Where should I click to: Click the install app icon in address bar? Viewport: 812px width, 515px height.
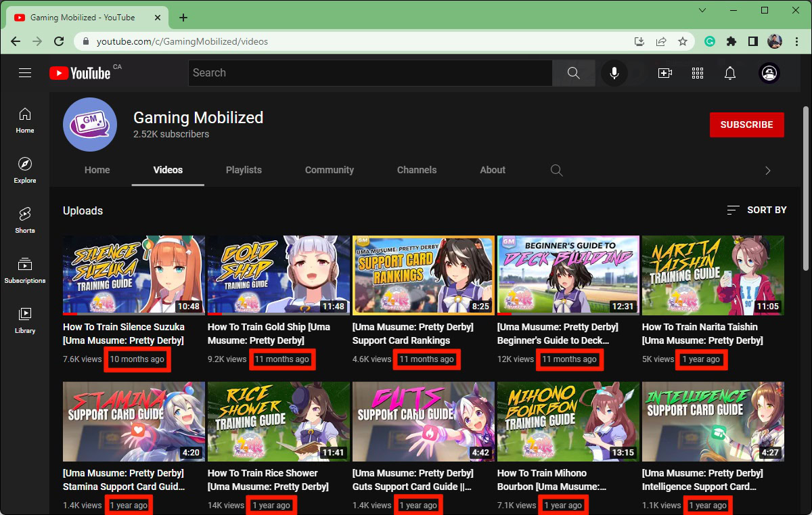639,41
